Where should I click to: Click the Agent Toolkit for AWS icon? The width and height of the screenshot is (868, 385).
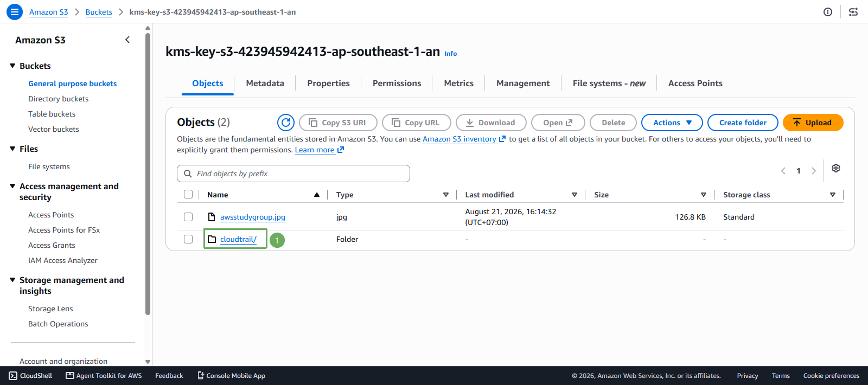(x=69, y=376)
